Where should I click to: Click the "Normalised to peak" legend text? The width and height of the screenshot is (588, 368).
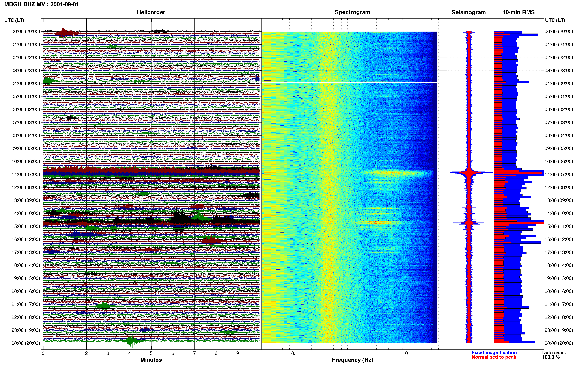click(494, 357)
